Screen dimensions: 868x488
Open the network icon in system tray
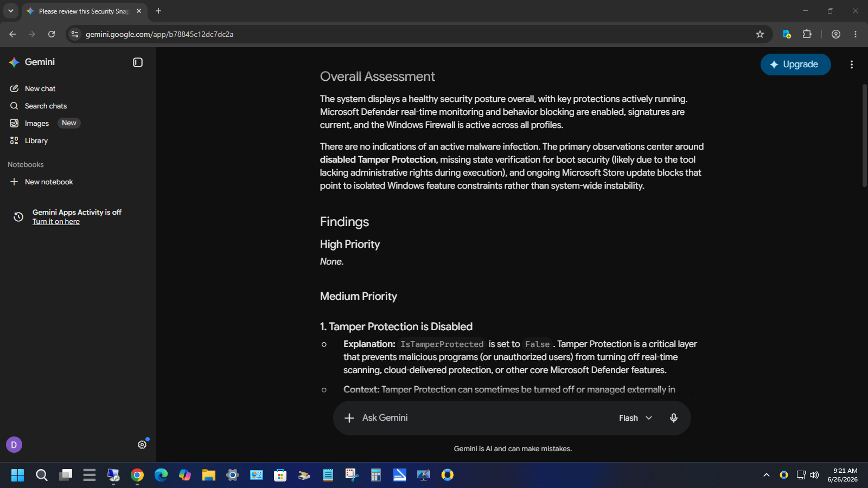pyautogui.click(x=801, y=475)
